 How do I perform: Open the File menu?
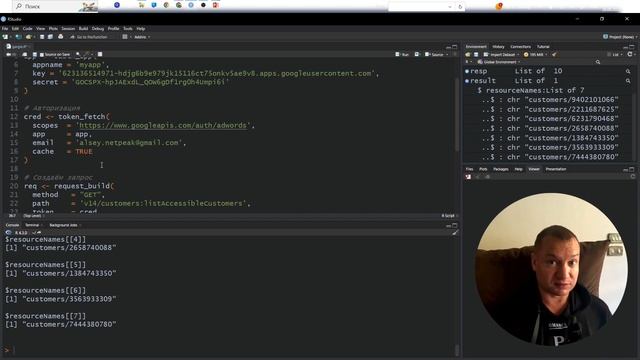point(5,29)
